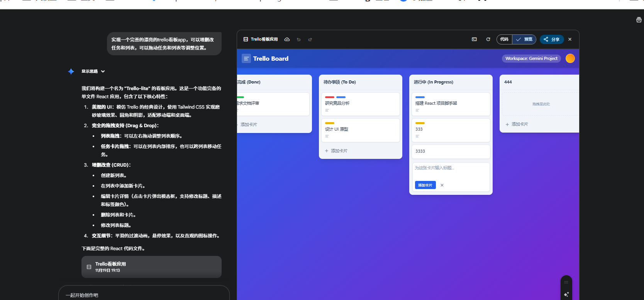The height and width of the screenshot is (300, 644).
Task: Cancel new card with the X icon
Action: click(442, 185)
